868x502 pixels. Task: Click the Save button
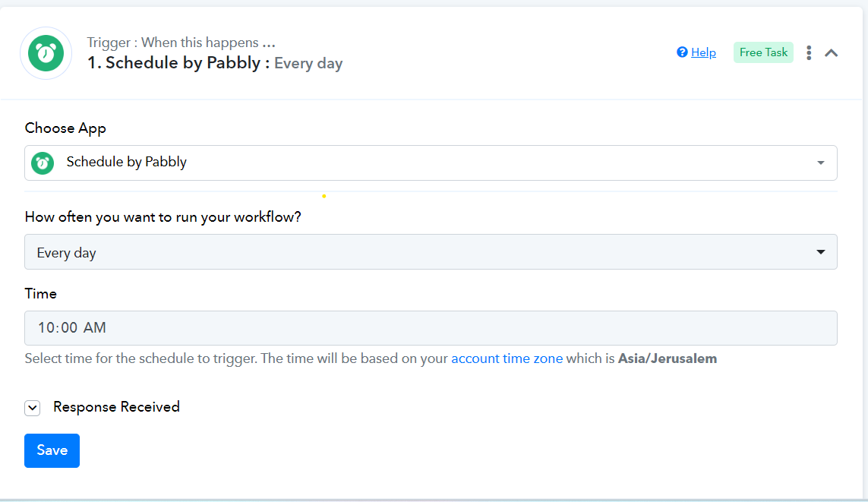coord(52,450)
